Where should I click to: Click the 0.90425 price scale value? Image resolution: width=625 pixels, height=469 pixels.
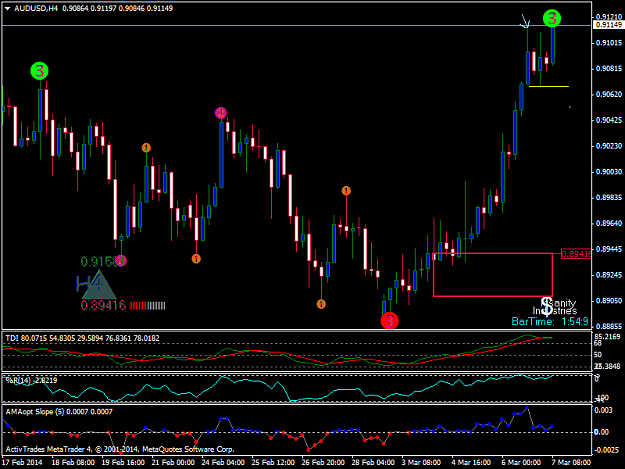coord(609,120)
